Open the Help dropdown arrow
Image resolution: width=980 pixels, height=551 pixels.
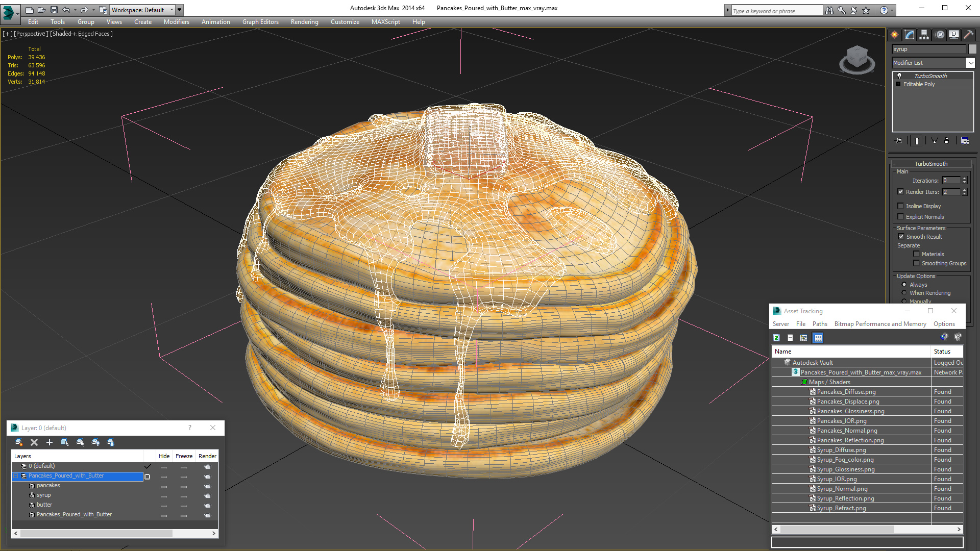click(892, 10)
